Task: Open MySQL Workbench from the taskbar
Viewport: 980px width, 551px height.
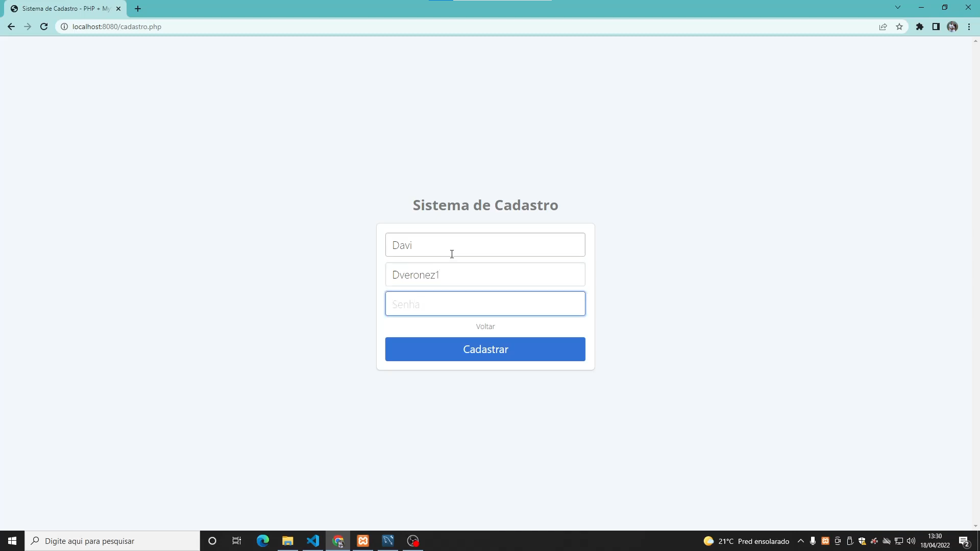Action: pos(388,540)
